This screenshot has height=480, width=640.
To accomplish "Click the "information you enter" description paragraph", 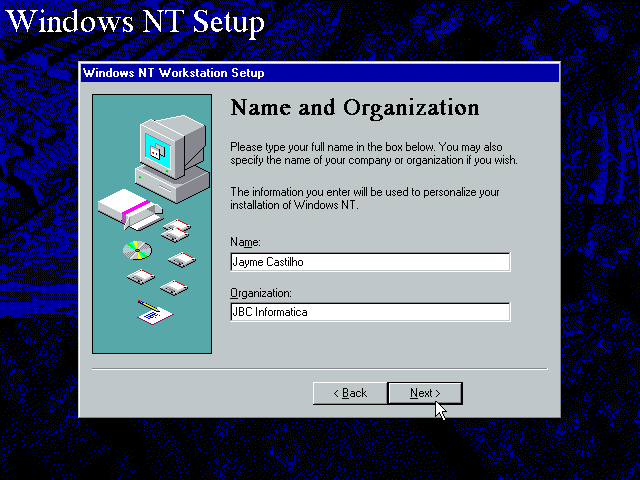I will tap(364, 198).
